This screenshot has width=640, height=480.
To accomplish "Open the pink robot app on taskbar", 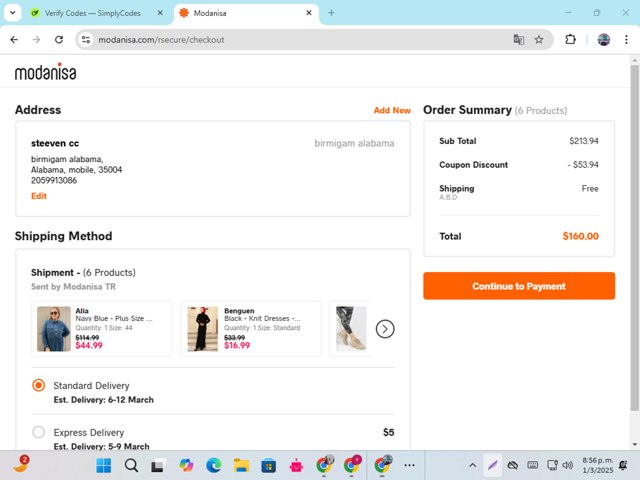I will pos(296,465).
